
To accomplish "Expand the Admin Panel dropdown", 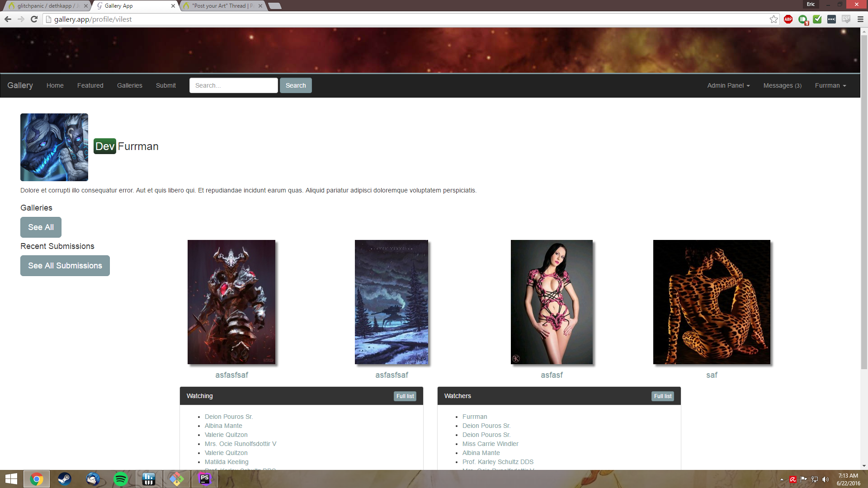I will coord(728,85).
